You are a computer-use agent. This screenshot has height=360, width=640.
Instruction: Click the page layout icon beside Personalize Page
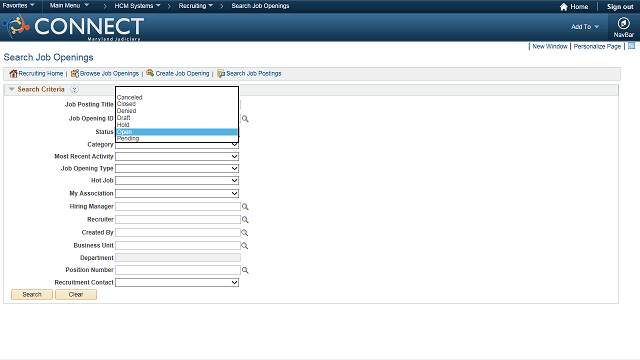pos(631,46)
